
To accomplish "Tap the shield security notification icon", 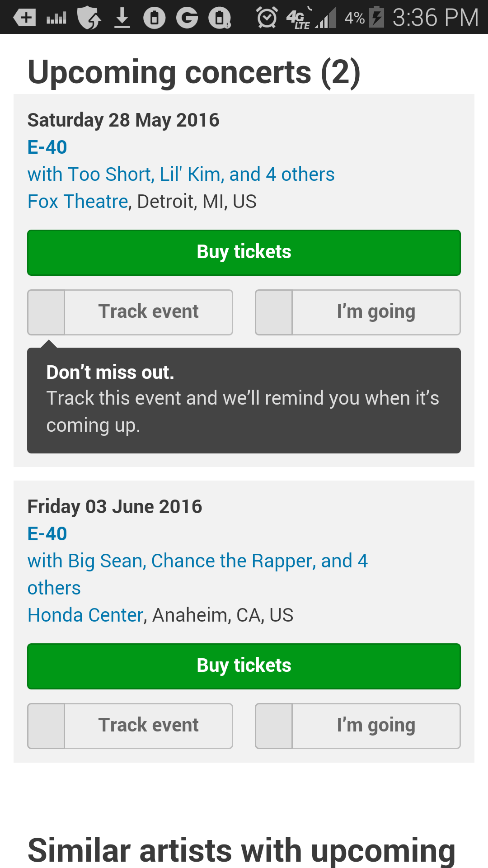I will pos(89,18).
